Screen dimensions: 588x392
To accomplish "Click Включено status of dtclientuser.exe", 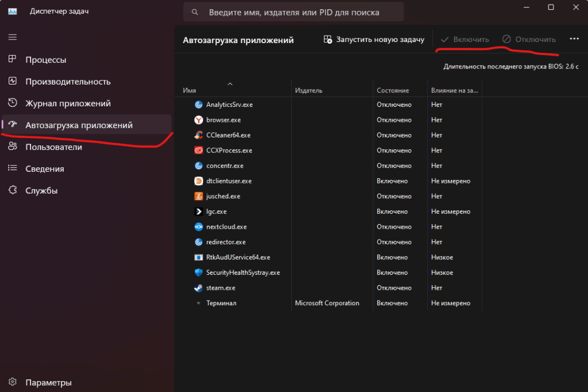I will tap(392, 181).
